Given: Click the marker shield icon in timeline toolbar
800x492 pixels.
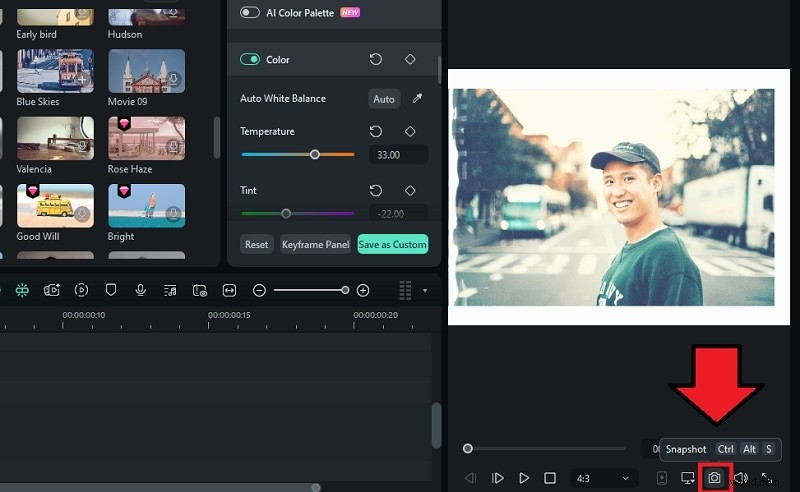Looking at the screenshot, I should (111, 290).
